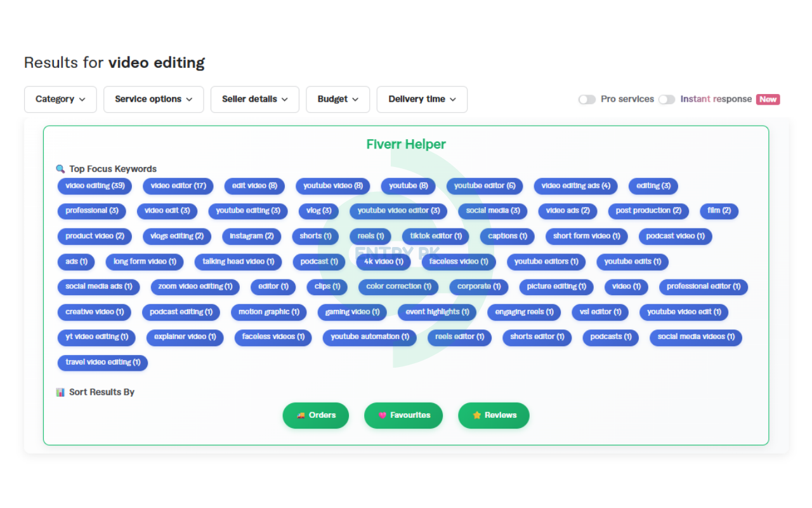Choose the 'corporate (1)' keyword chip
This screenshot has width=812, height=508.
click(x=479, y=286)
